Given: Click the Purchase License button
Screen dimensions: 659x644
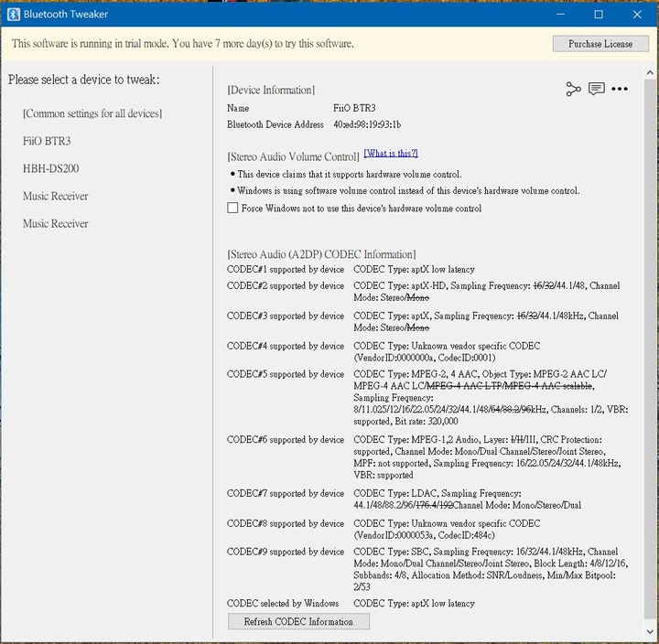Looking at the screenshot, I should pyautogui.click(x=600, y=44).
